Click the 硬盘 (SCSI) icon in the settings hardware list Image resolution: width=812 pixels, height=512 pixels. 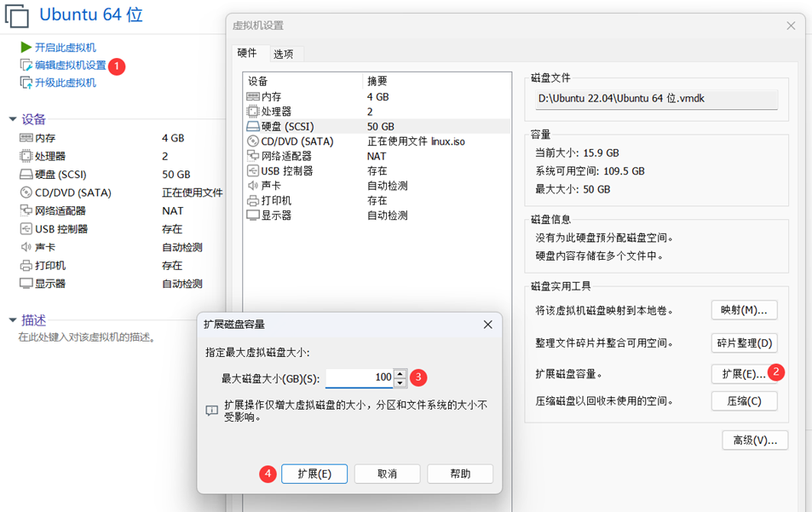tap(253, 126)
